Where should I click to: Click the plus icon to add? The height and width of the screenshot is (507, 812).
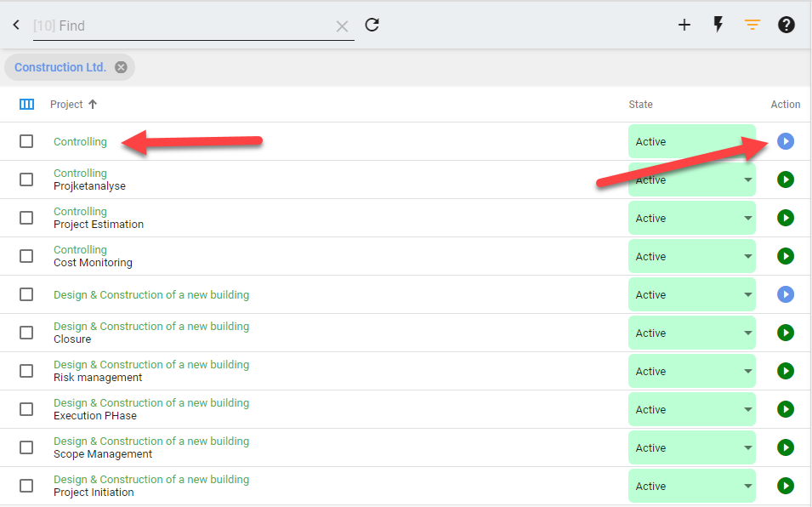click(x=684, y=25)
